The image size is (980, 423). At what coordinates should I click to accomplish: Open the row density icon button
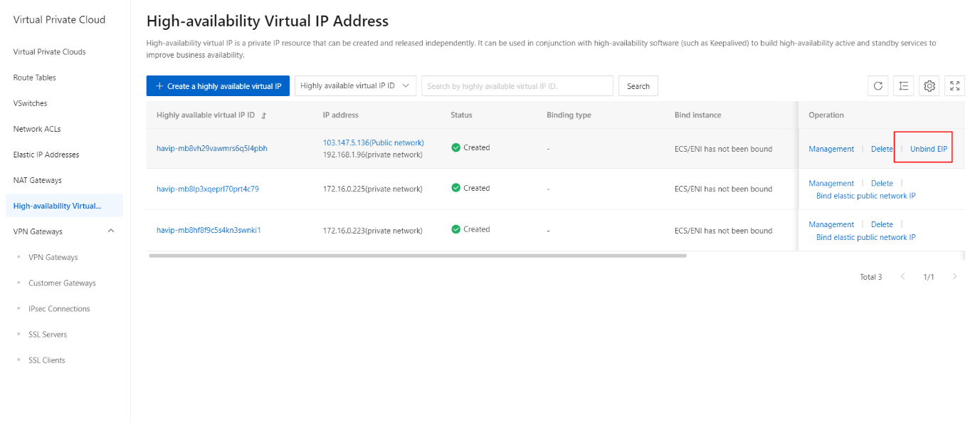coord(904,86)
